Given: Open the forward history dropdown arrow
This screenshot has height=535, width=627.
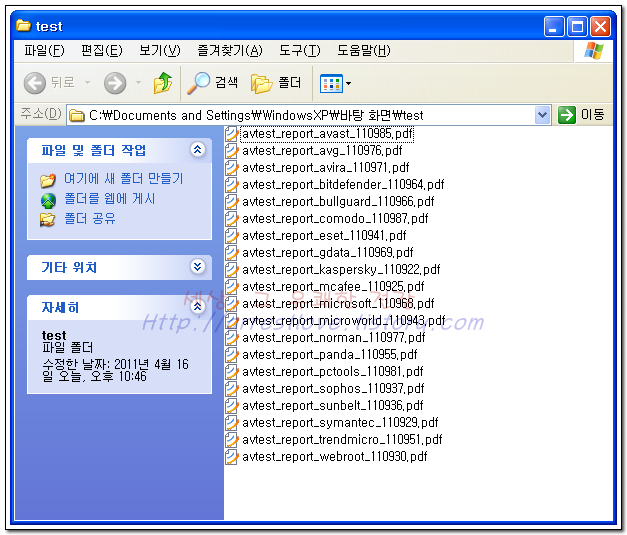Looking at the screenshot, I should click(x=138, y=83).
